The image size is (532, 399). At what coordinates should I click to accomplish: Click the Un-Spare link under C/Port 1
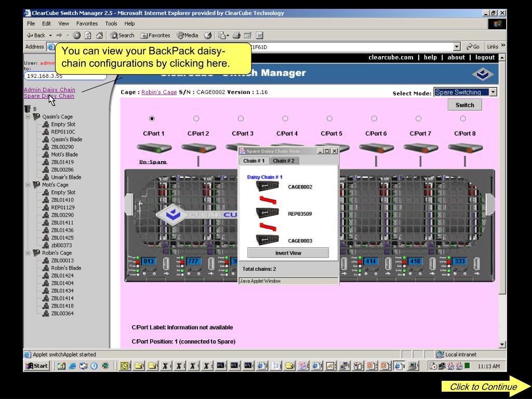tap(153, 162)
